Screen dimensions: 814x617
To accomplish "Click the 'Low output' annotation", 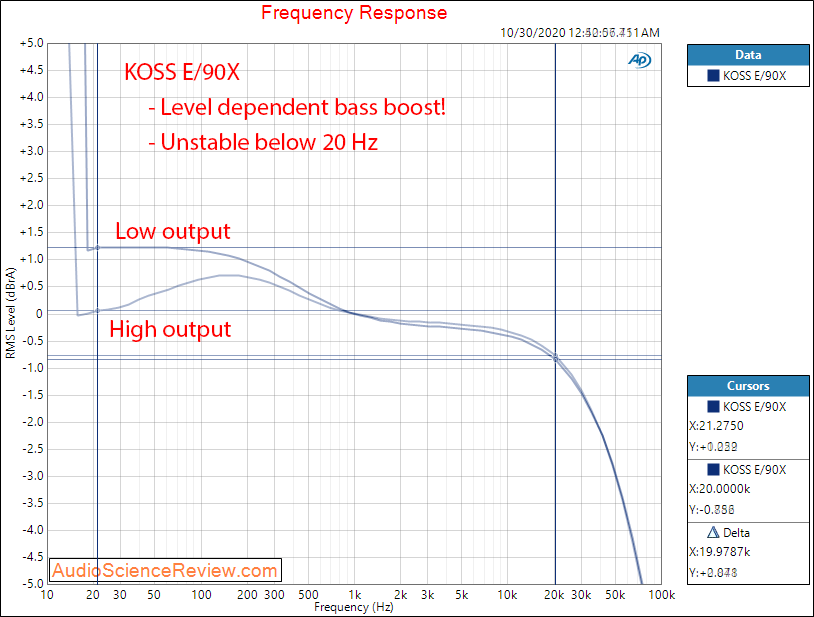I will [x=172, y=231].
